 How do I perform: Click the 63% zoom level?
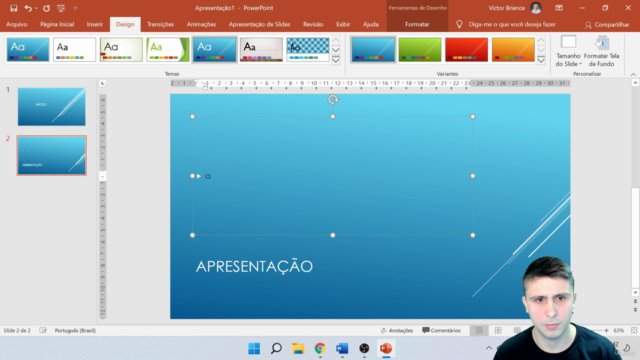(619, 330)
